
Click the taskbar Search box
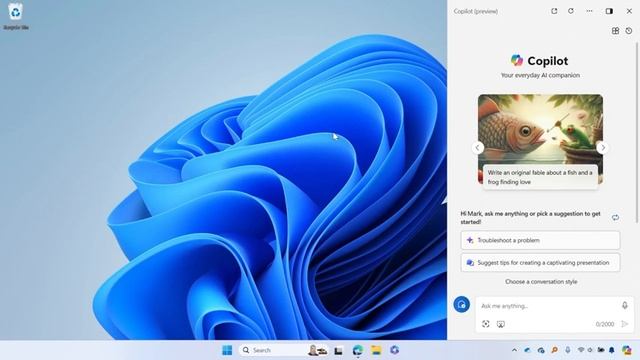tap(283, 350)
